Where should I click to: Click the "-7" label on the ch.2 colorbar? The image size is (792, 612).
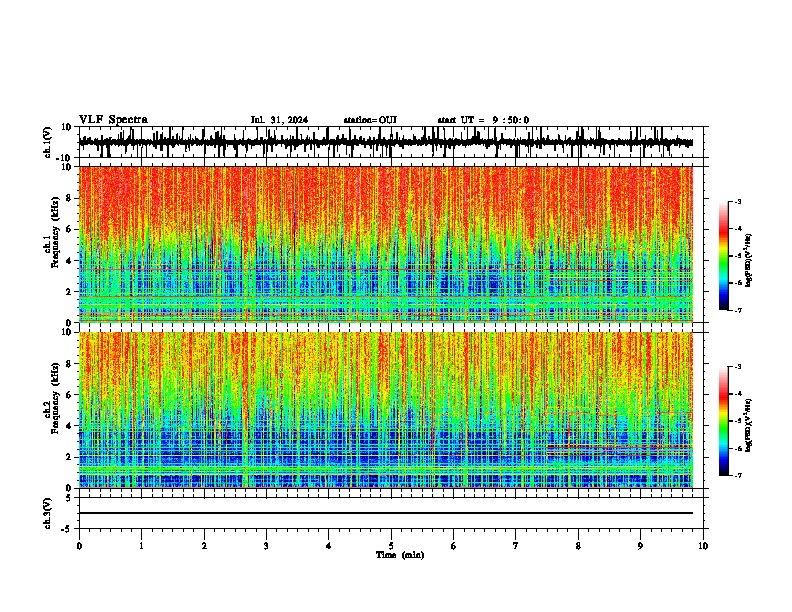click(737, 475)
